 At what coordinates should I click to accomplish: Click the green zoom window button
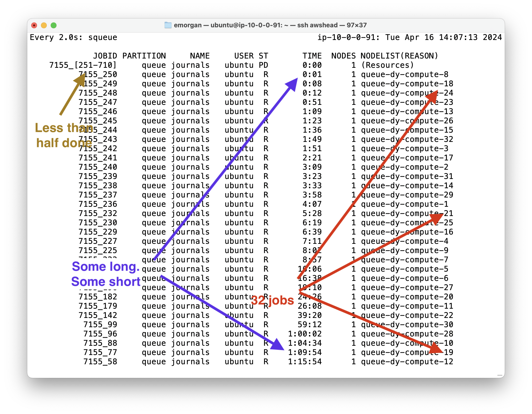[x=54, y=25]
